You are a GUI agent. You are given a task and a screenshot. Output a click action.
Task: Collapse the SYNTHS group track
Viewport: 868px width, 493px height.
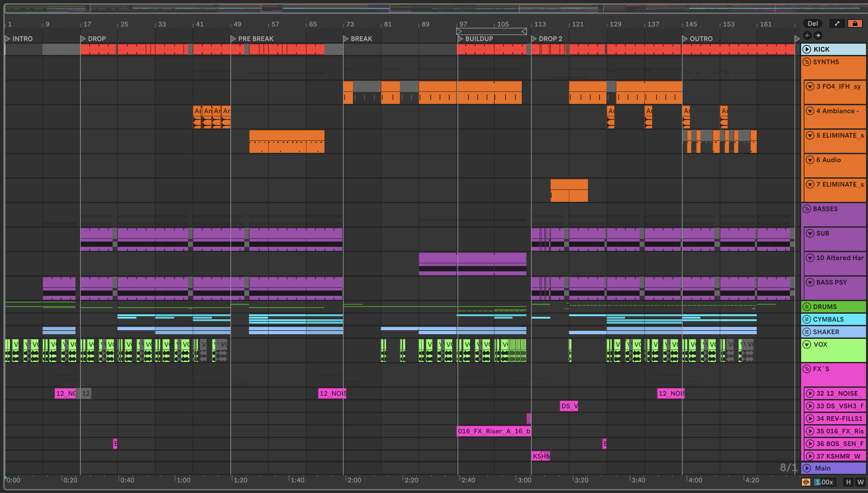807,62
